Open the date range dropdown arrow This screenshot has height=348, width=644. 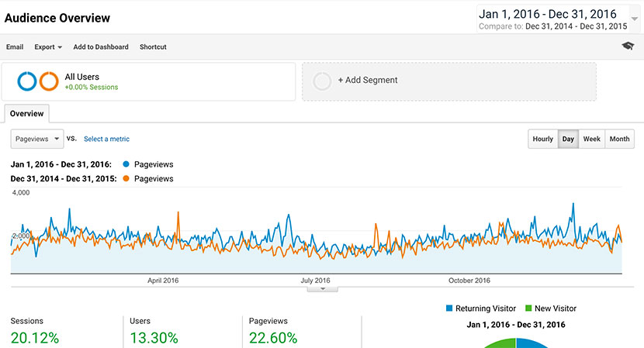click(635, 19)
